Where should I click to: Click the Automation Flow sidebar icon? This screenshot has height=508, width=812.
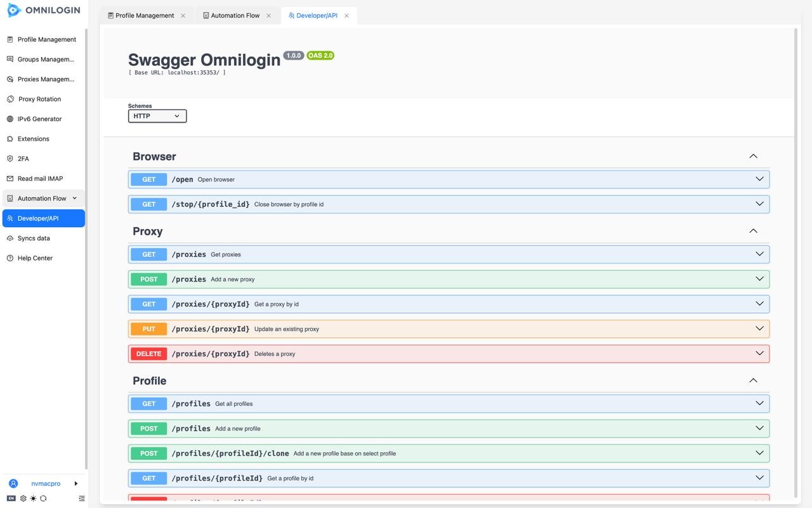10,199
